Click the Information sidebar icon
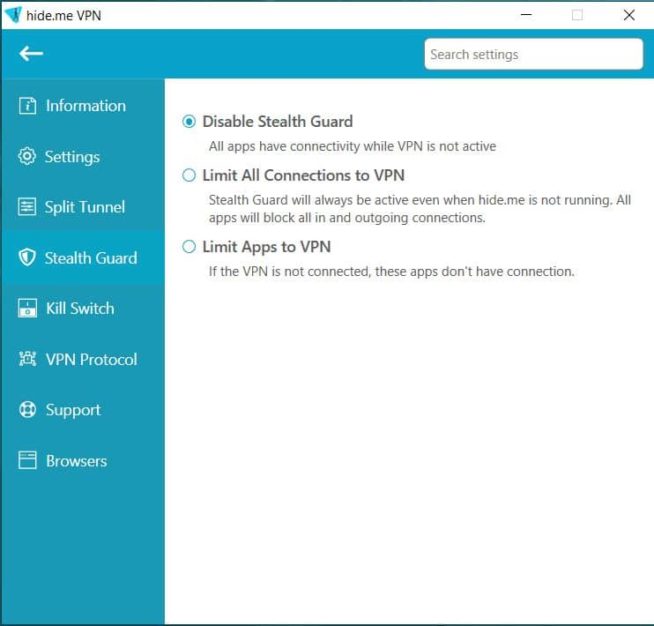654x626 pixels. point(28,106)
